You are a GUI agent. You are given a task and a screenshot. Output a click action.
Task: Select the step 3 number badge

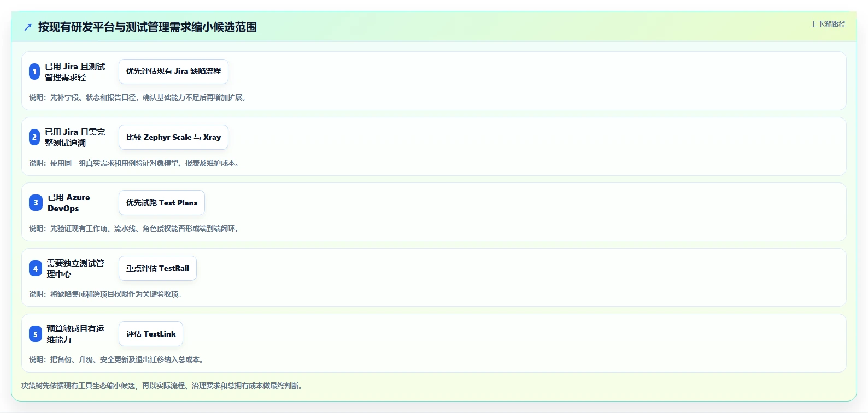(36, 203)
